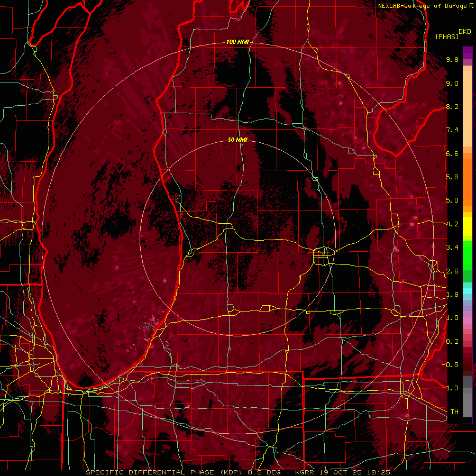Click the 9.8 value on the color scale
476x476 pixels.
(x=452, y=59)
